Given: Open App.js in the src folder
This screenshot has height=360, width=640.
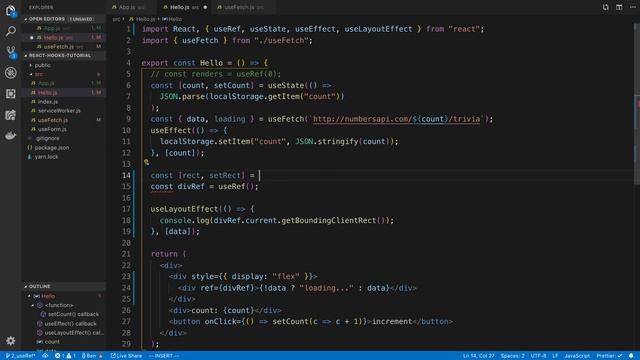Looking at the screenshot, I should coord(63,83).
